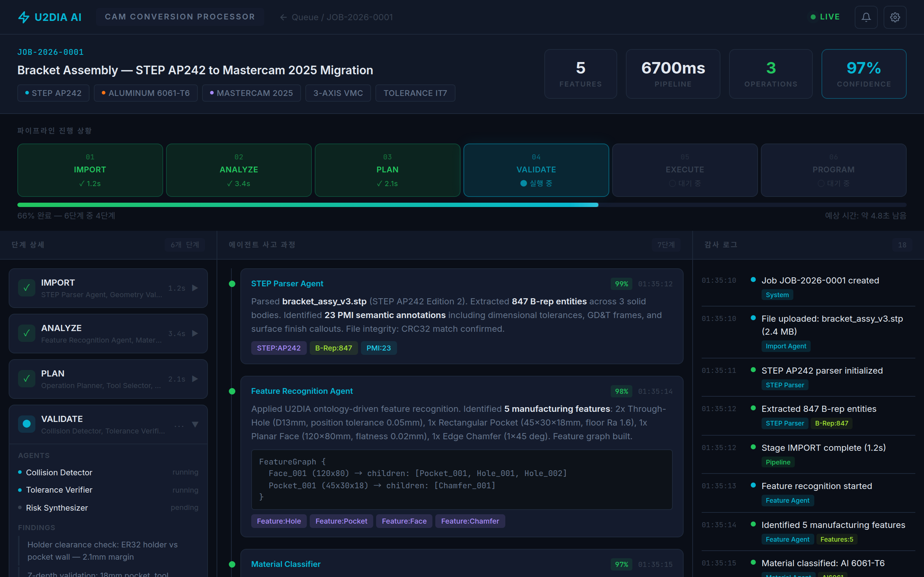Click the STEP Parser Agent timeline dot
The height and width of the screenshot is (577, 924).
pyautogui.click(x=232, y=284)
